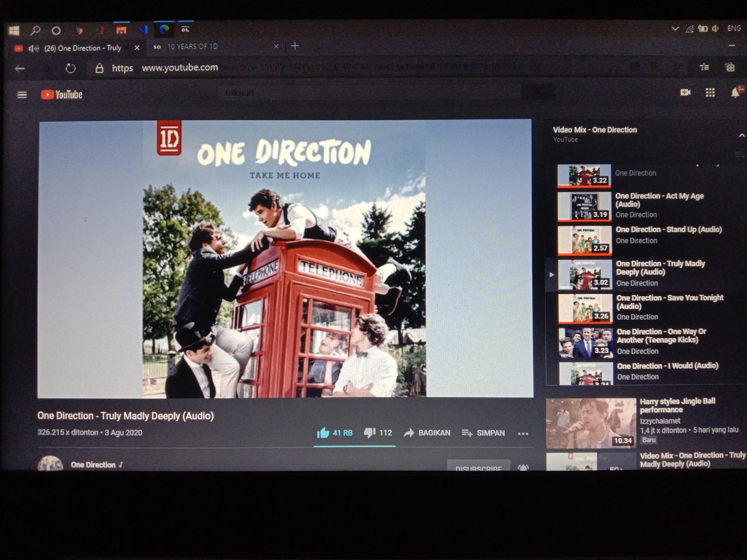Image resolution: width=747 pixels, height=560 pixels.
Task: Open Video Mix - One Direction - Truly recommendation
Action: pos(692,459)
